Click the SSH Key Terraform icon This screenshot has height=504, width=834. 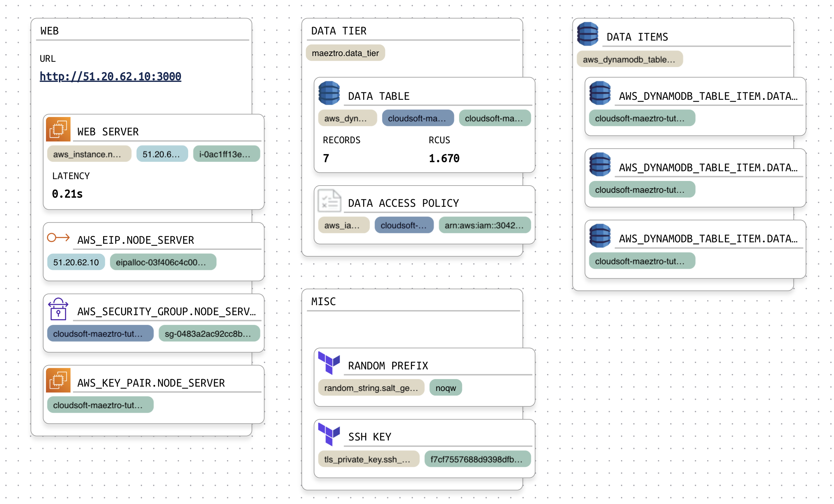(329, 434)
